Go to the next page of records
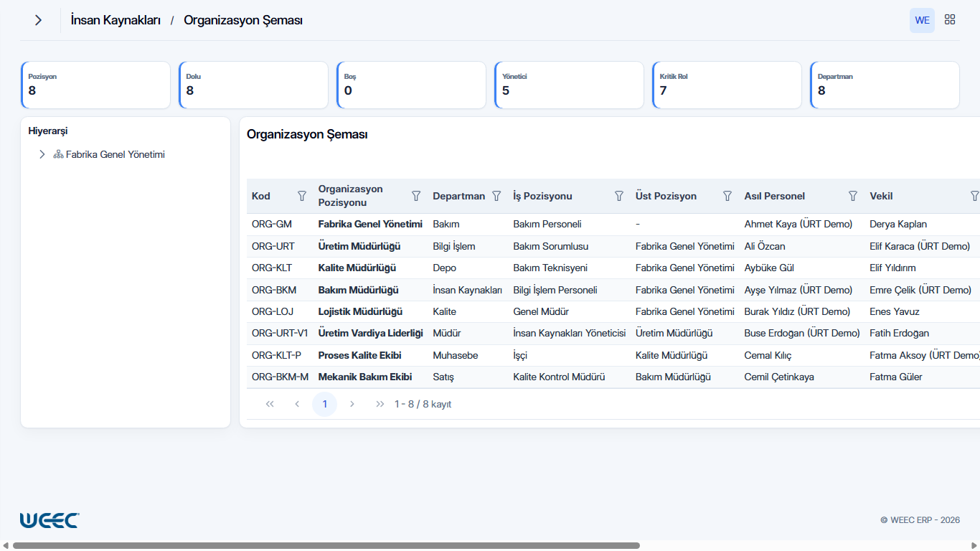This screenshot has height=551, width=980. [x=352, y=404]
